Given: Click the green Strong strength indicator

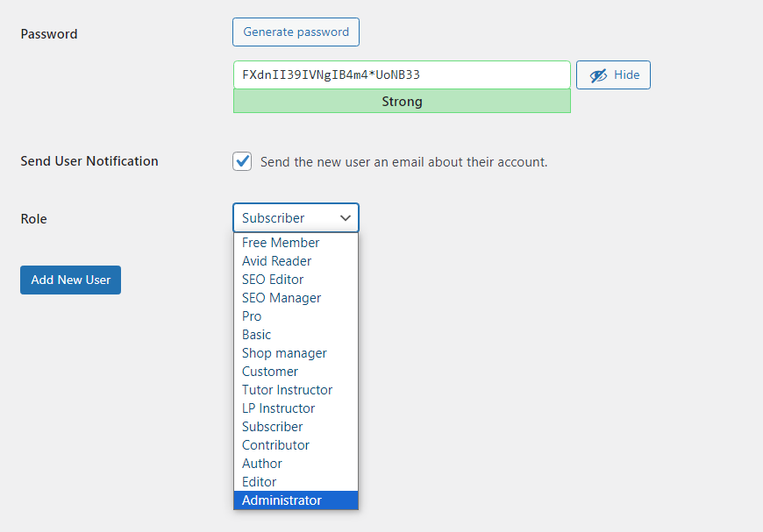Looking at the screenshot, I should [402, 102].
